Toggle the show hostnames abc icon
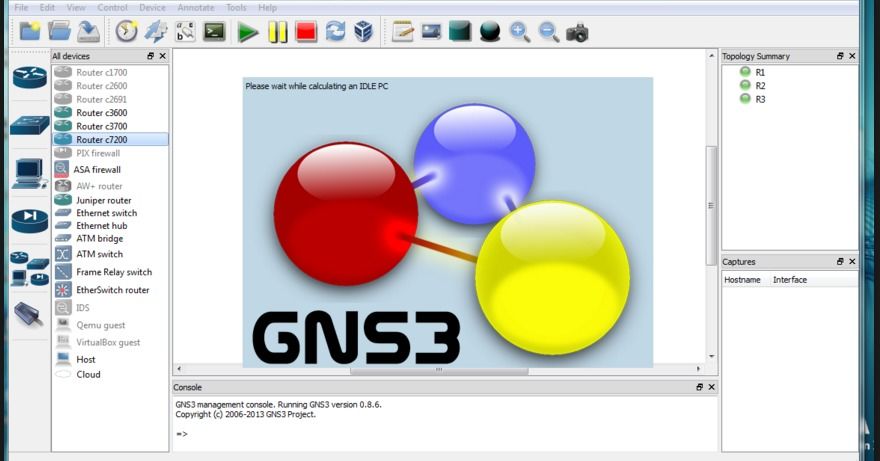This screenshot has width=880, height=461. (185, 32)
